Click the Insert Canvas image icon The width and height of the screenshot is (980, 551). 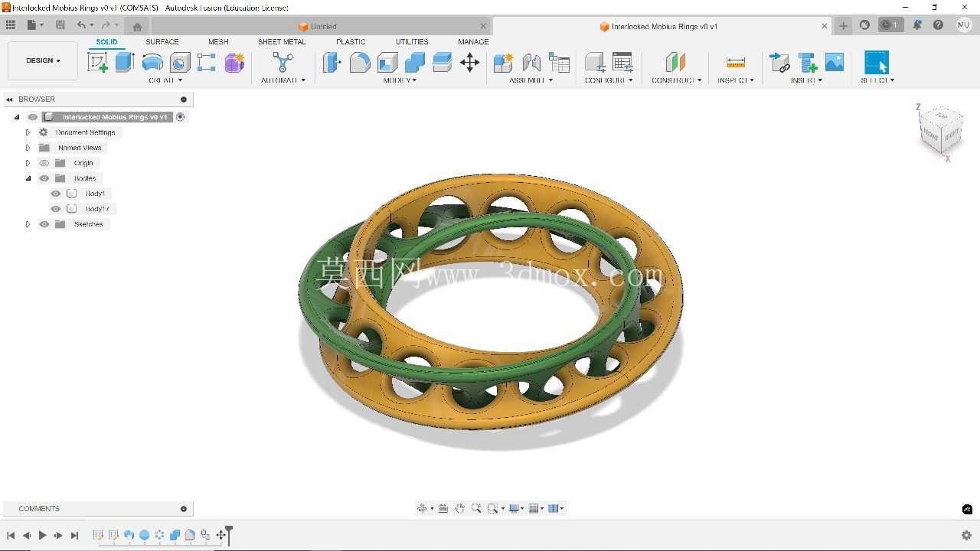tap(835, 62)
